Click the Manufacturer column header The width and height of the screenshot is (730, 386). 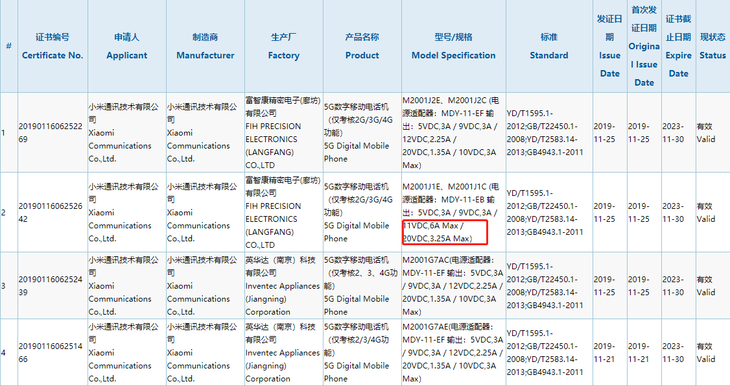click(x=205, y=46)
